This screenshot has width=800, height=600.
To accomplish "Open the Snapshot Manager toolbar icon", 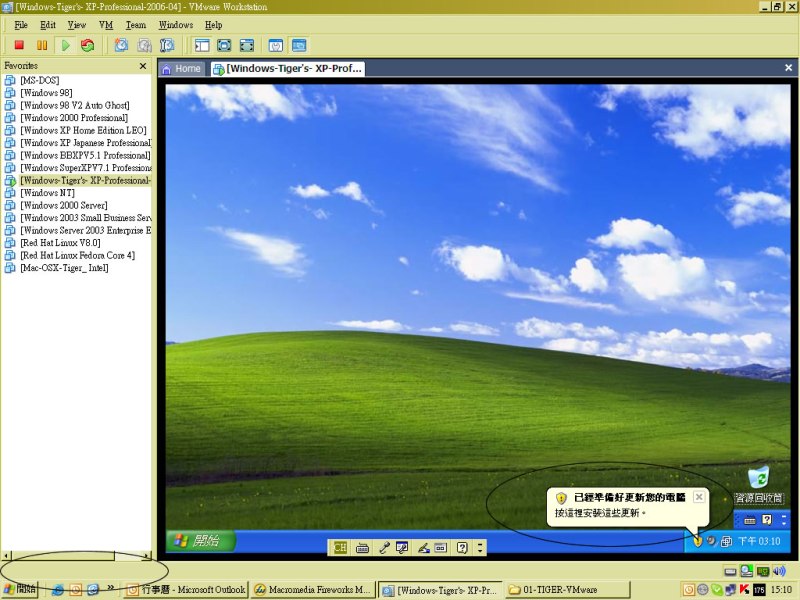I will (x=167, y=45).
